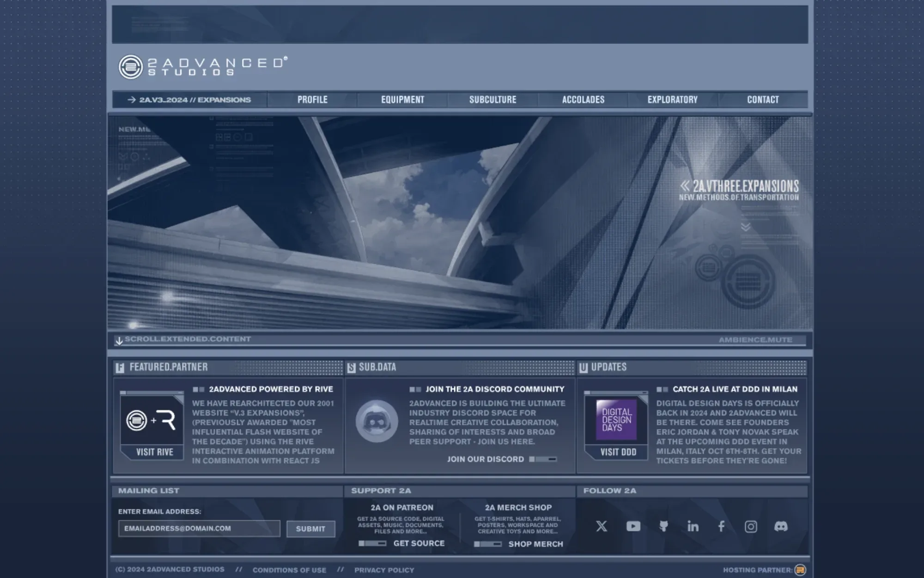Click the 2Advanced Powered By Rive heading
The height and width of the screenshot is (578, 924).
pos(271,389)
